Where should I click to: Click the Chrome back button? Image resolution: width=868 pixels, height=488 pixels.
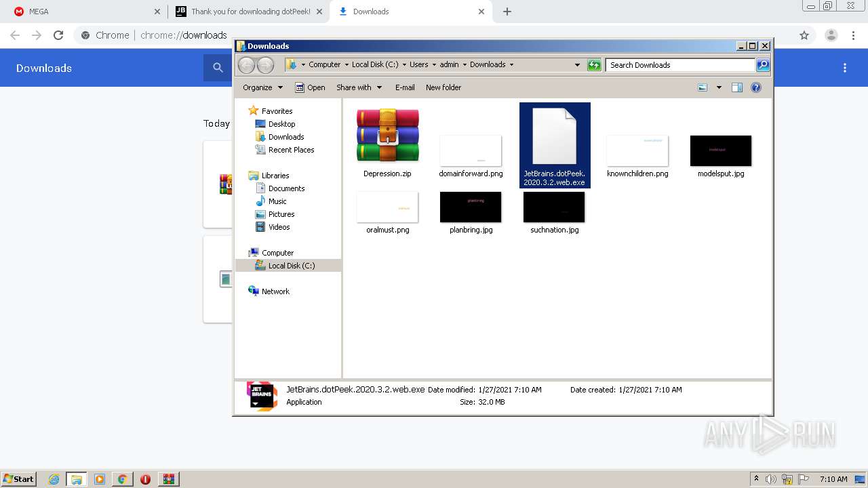coord(15,35)
